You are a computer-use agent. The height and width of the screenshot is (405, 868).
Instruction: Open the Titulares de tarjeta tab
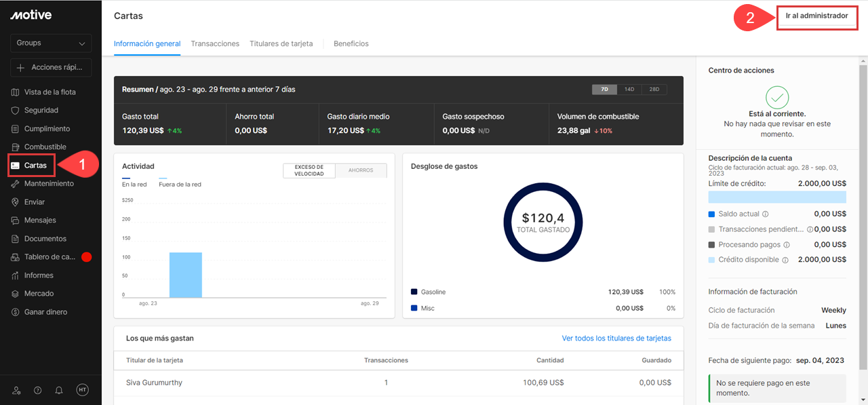[281, 43]
